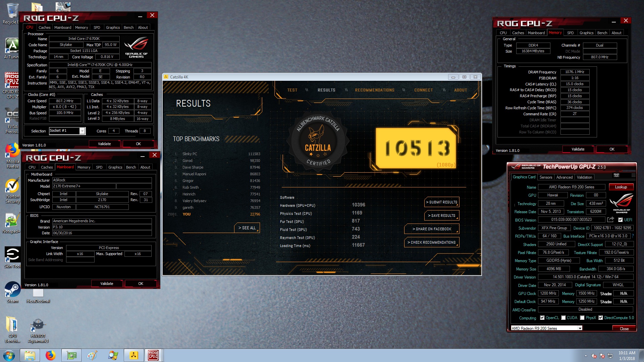Click GPU-Z graphics card taskbar icon
The height and width of the screenshot is (362, 644).
tap(71, 355)
